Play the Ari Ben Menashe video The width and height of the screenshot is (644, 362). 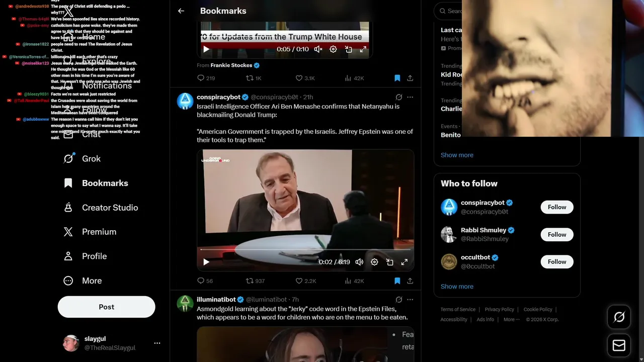206,262
